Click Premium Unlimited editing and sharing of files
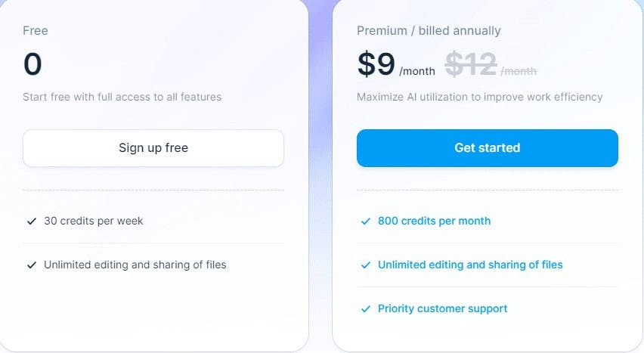Image resolution: width=644 pixels, height=353 pixels. point(470,265)
